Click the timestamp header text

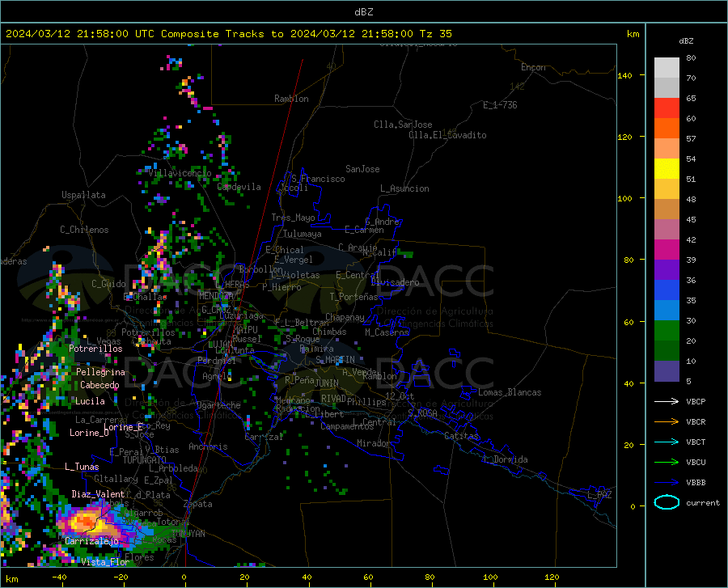(228, 33)
